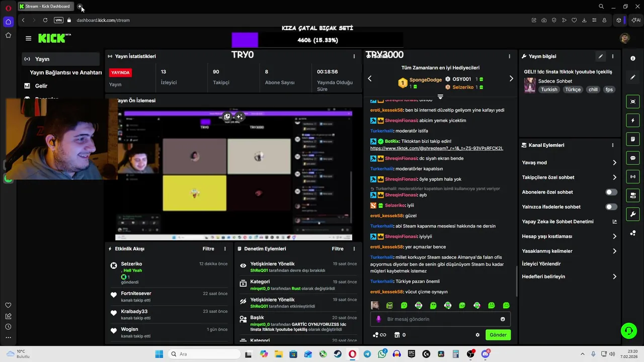Click lightning bolt icon in right toolbar
Image resolution: width=644 pixels, height=362 pixels.
pyautogui.click(x=633, y=121)
